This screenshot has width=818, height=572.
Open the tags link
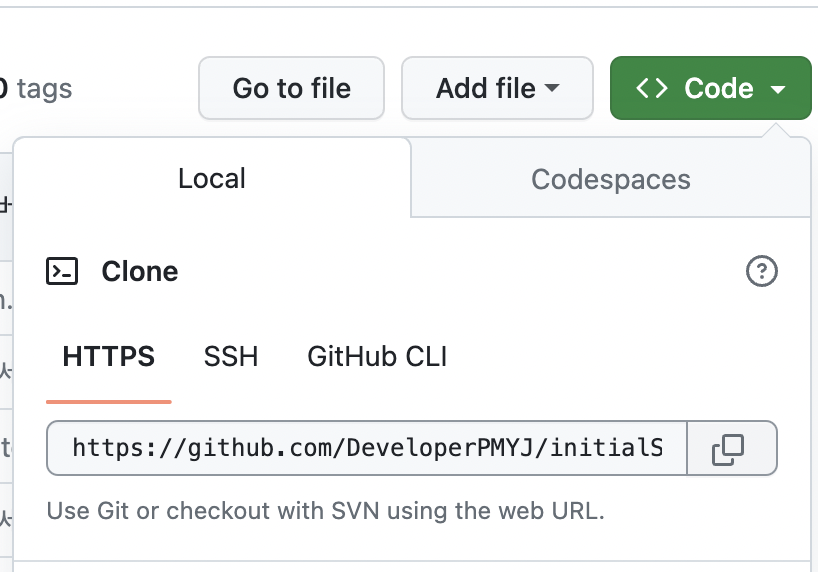click(35, 88)
